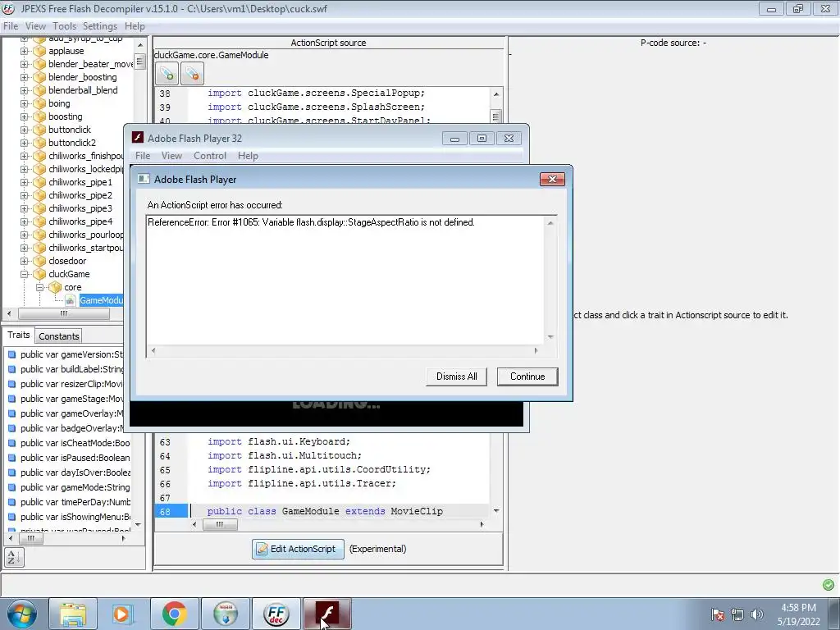Click the buttonclick2 package folder icon
This screenshot has width=840, height=630.
click(39, 143)
